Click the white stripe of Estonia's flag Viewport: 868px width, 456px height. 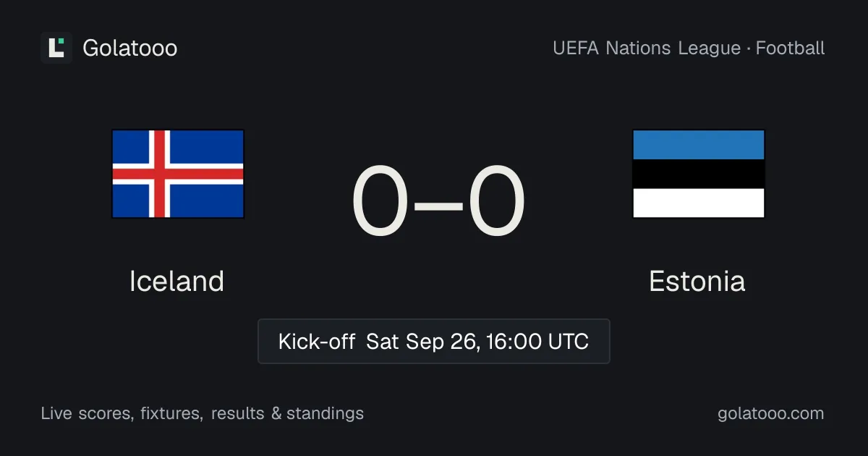699,203
